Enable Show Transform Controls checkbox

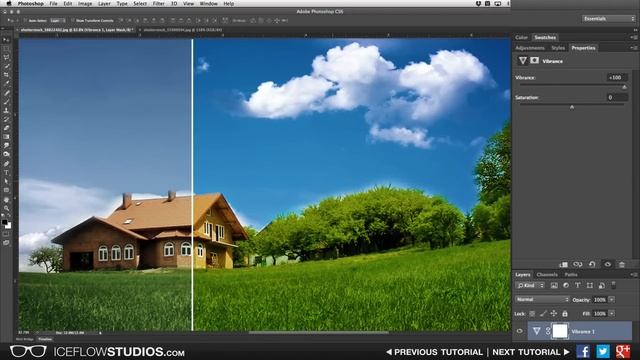tap(73, 20)
